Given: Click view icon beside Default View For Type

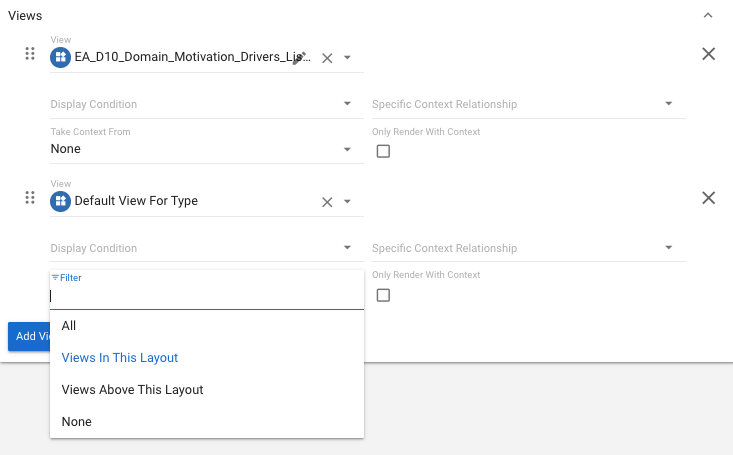Looking at the screenshot, I should click(x=61, y=201).
